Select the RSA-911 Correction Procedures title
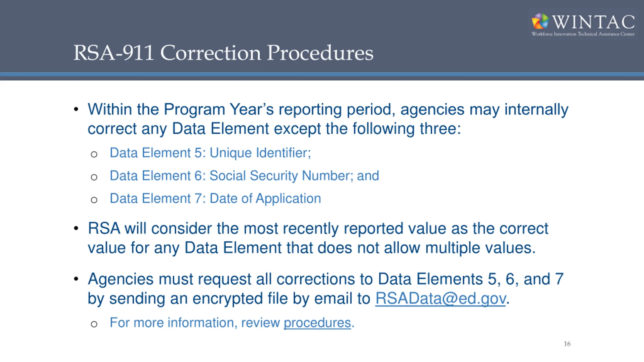 pyautogui.click(x=223, y=53)
